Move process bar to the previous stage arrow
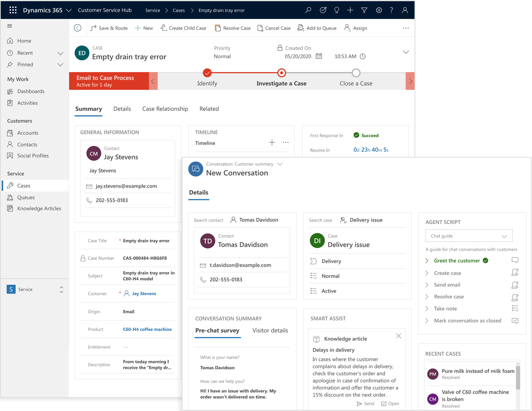This screenshot has width=532, height=411. [153, 81]
